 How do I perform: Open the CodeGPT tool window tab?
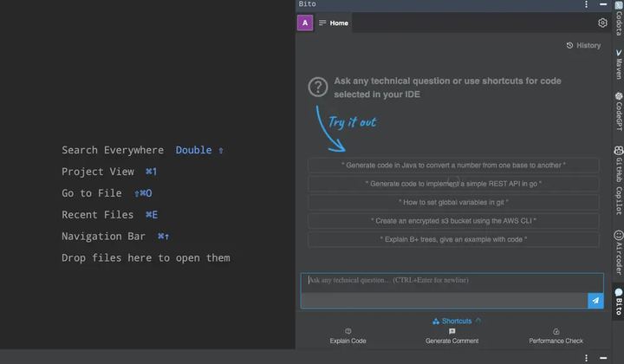[x=619, y=112]
